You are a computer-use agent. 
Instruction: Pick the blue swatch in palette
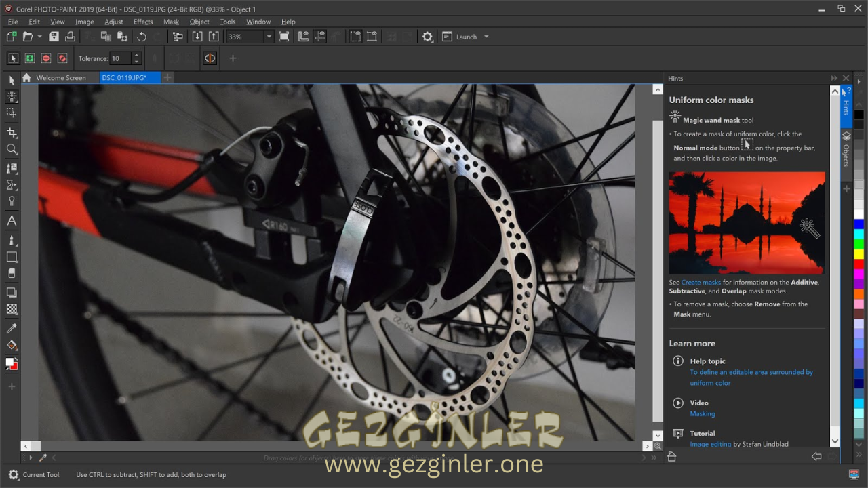click(x=859, y=224)
